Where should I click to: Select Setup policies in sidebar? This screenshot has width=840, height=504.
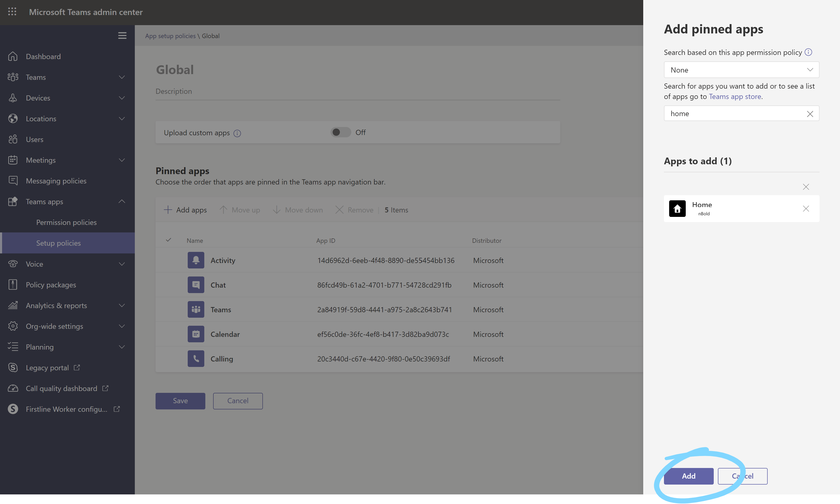[58, 243]
